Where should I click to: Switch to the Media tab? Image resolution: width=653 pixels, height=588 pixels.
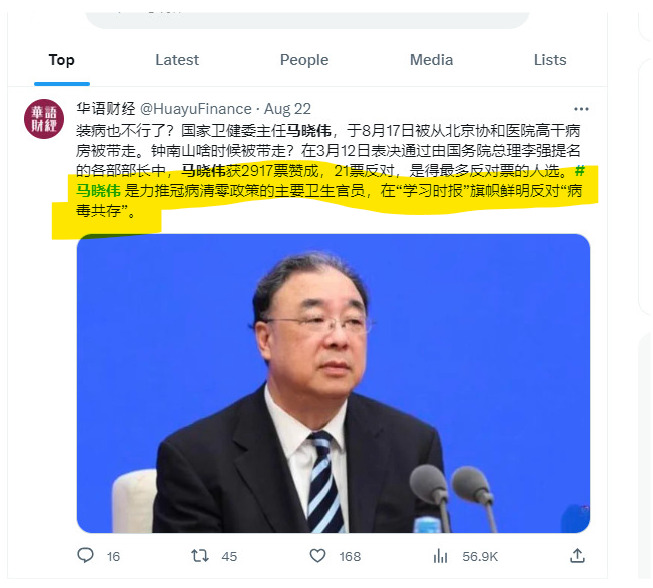[431, 60]
